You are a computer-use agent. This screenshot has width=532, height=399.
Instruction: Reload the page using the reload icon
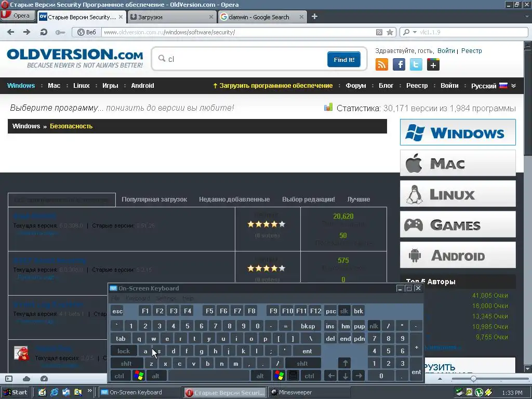(44, 32)
